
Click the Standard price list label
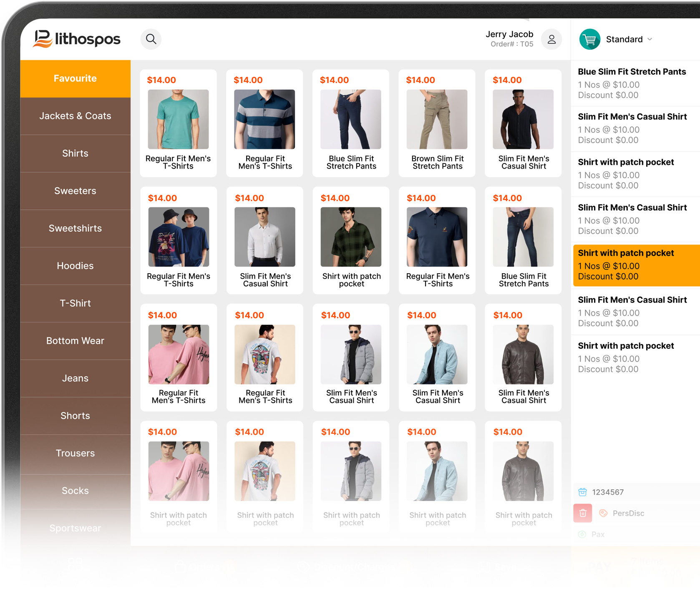[x=624, y=39]
